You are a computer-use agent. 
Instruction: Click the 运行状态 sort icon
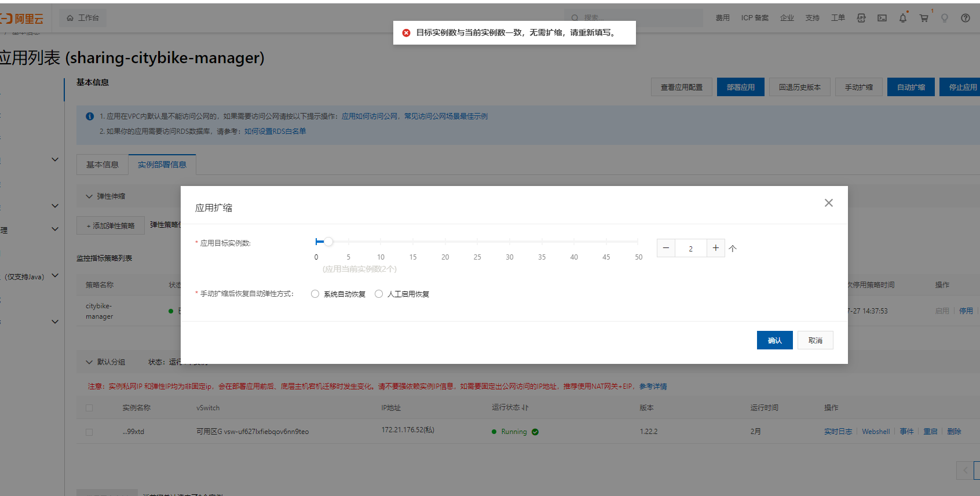coord(525,408)
